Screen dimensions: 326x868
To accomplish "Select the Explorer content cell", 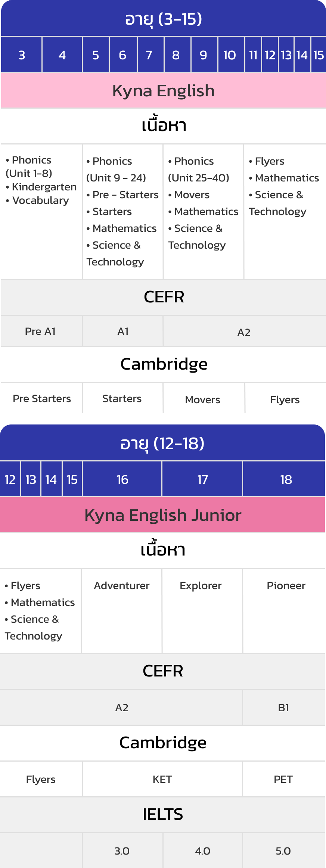I will pyautogui.click(x=202, y=611).
